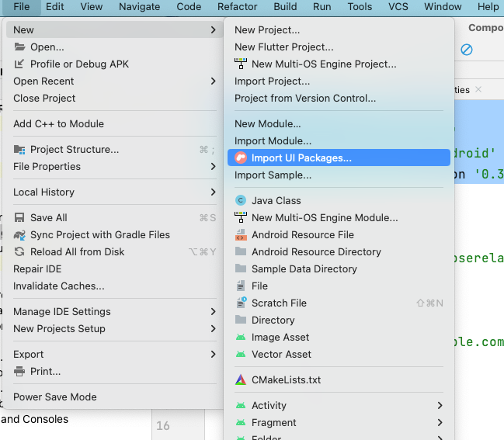Click the Java Class icon
This screenshot has width=504, height=440.
(241, 200)
